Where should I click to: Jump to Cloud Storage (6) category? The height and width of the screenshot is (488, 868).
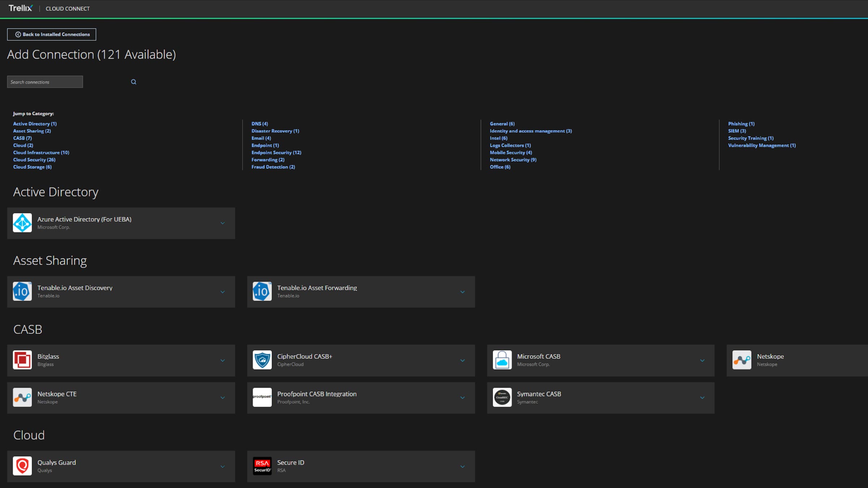33,167
